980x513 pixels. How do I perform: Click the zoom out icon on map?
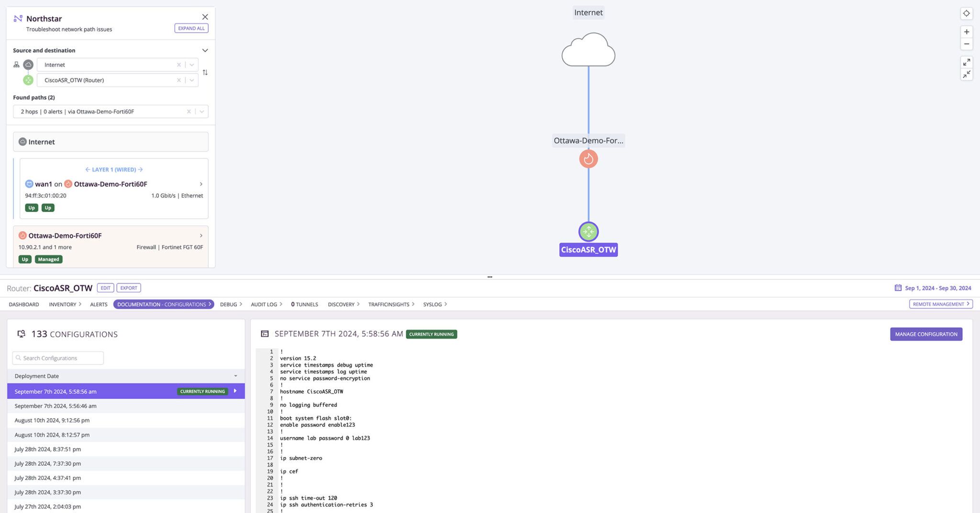967,44
